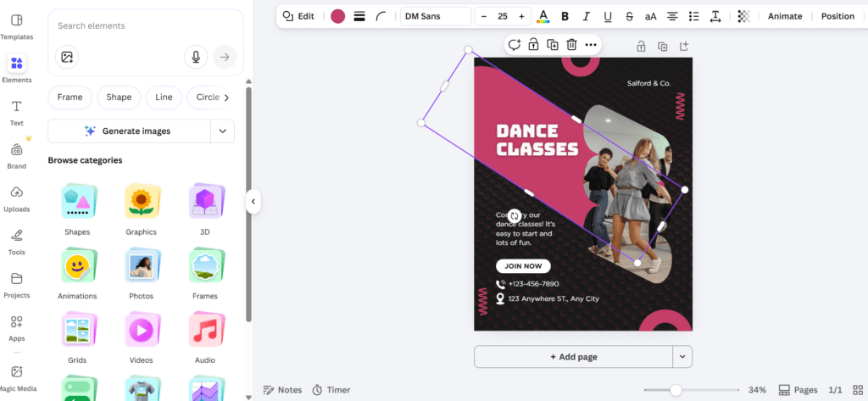Viewport: 868px width, 401px height.
Task: Click the transparency checkerboard icon
Action: pyautogui.click(x=743, y=16)
